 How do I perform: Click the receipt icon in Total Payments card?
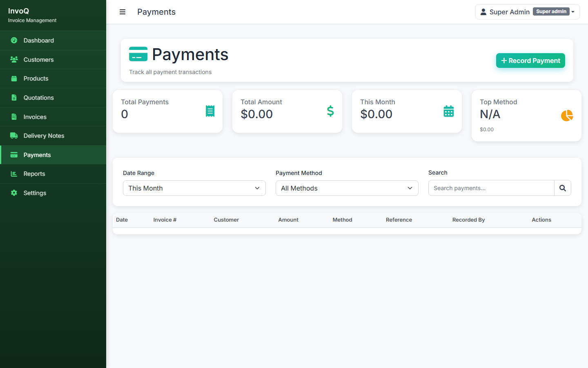tap(210, 111)
